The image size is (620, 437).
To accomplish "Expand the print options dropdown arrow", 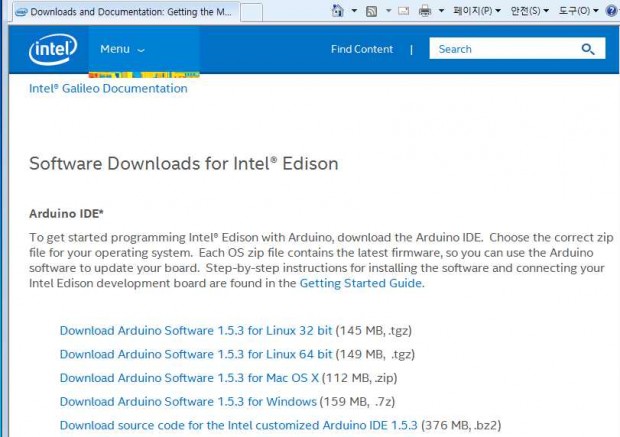I will pos(441,11).
